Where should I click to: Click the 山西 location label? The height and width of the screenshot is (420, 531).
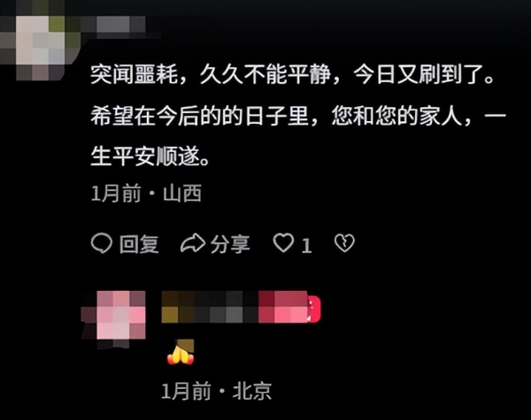tap(182, 194)
